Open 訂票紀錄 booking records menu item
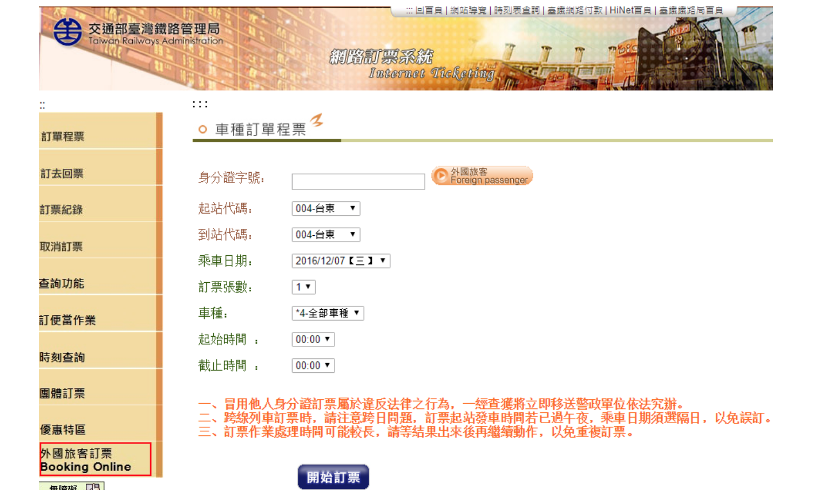The image size is (814, 504). coord(62,210)
